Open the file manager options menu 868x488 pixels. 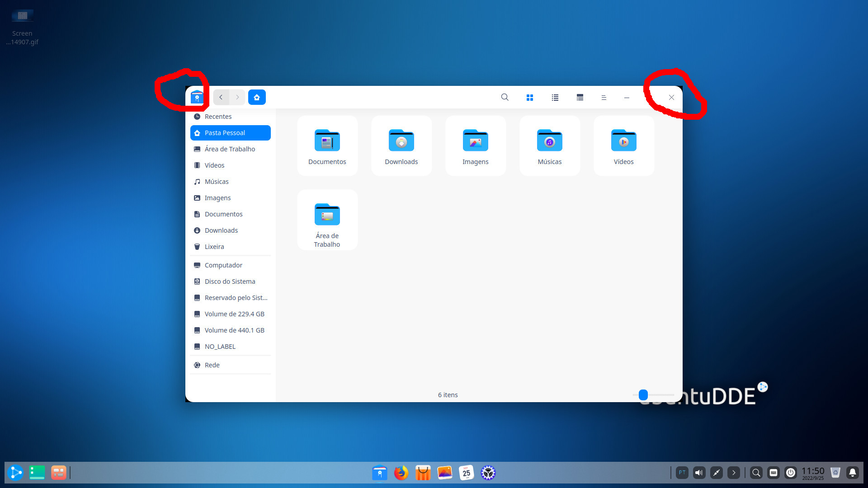coord(604,97)
